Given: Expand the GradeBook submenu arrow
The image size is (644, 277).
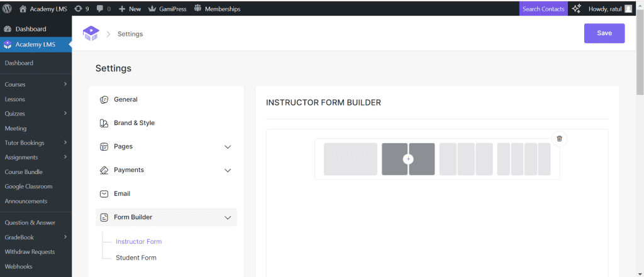Looking at the screenshot, I should (65, 237).
